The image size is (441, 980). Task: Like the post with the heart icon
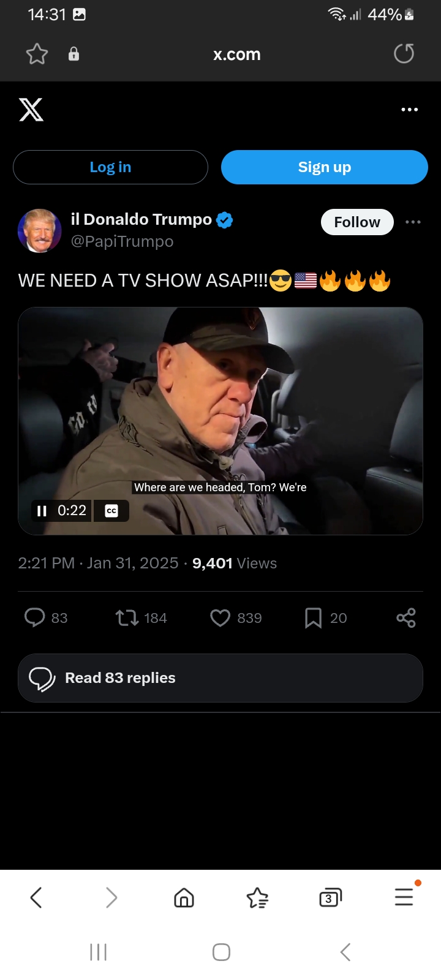click(x=220, y=618)
